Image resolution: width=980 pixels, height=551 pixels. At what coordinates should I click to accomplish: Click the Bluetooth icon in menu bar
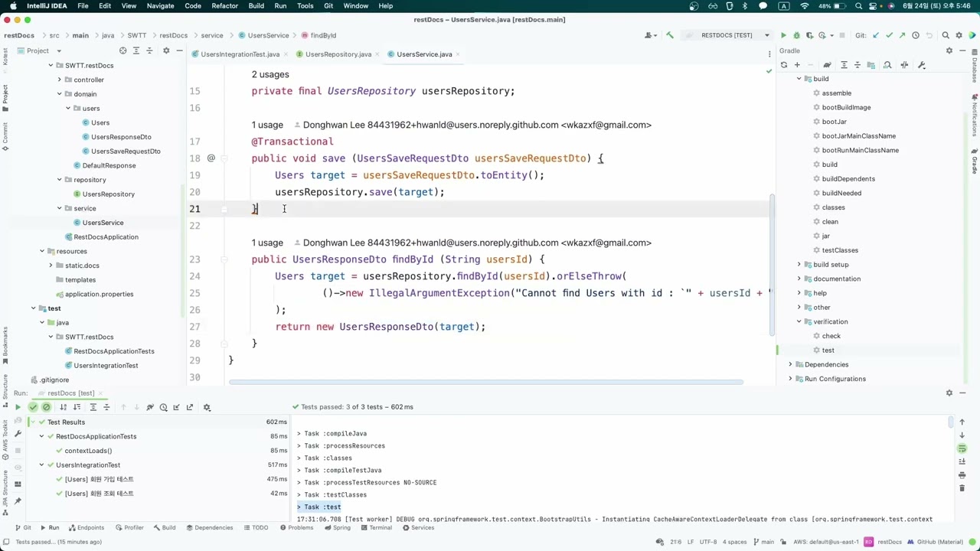click(746, 6)
